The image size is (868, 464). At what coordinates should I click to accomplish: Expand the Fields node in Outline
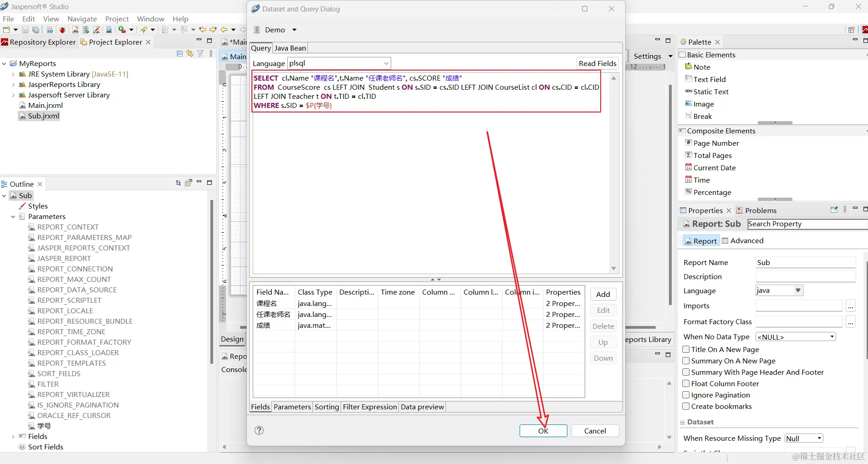[13, 437]
